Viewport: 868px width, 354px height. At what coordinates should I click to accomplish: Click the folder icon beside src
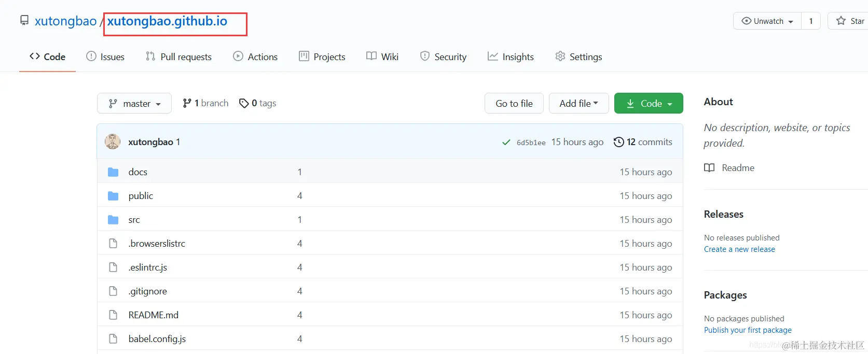click(x=113, y=219)
